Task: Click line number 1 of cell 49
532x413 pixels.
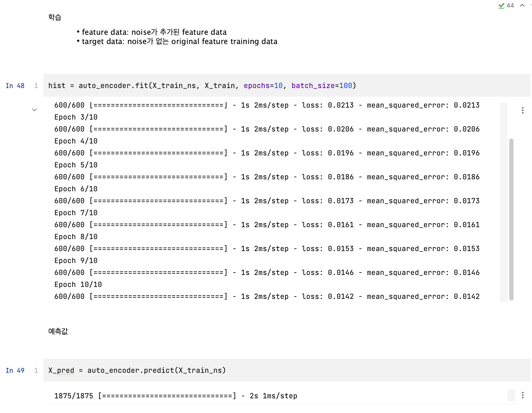Action: click(36, 371)
